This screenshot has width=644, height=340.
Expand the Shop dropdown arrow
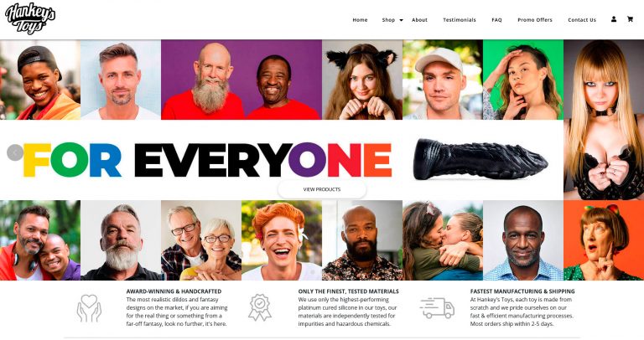(402, 20)
